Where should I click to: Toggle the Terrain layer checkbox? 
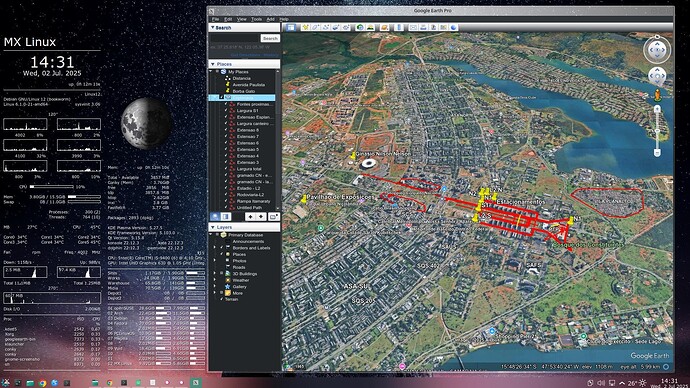(221, 299)
